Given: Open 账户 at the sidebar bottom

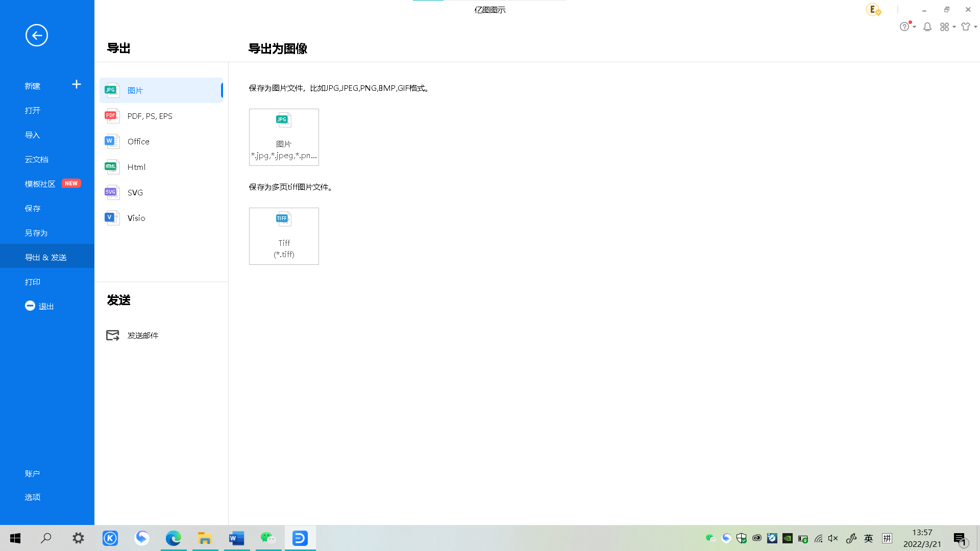Looking at the screenshot, I should 33,473.
